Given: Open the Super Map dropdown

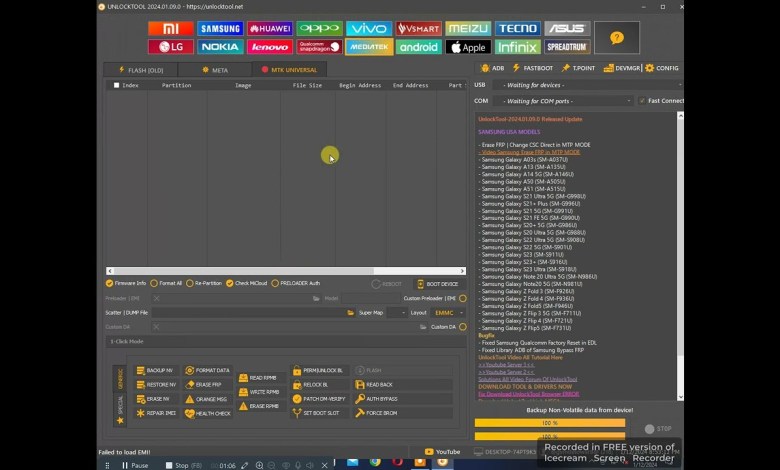Looking at the screenshot, I should click(x=397, y=313).
